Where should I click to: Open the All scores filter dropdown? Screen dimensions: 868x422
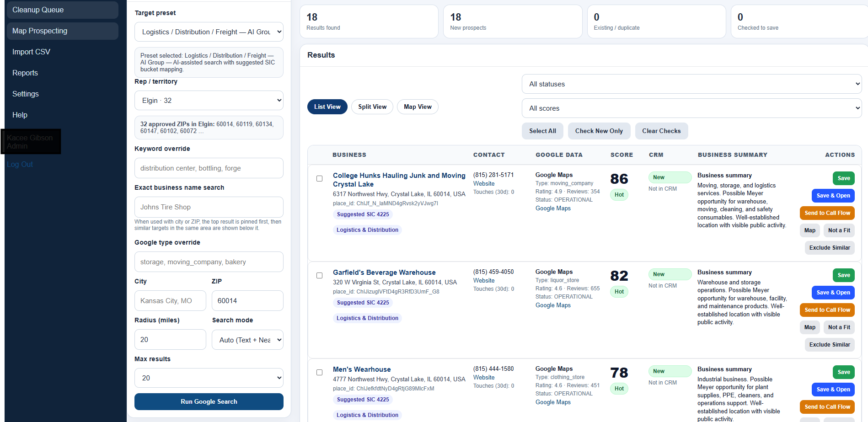pyautogui.click(x=691, y=108)
